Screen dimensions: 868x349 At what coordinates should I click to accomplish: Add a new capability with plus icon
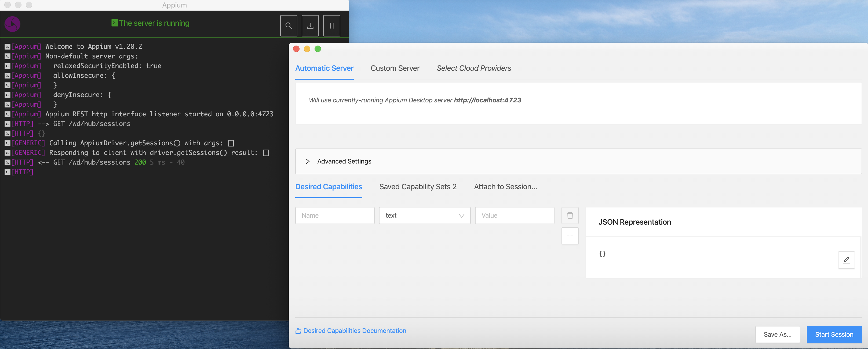tap(570, 236)
